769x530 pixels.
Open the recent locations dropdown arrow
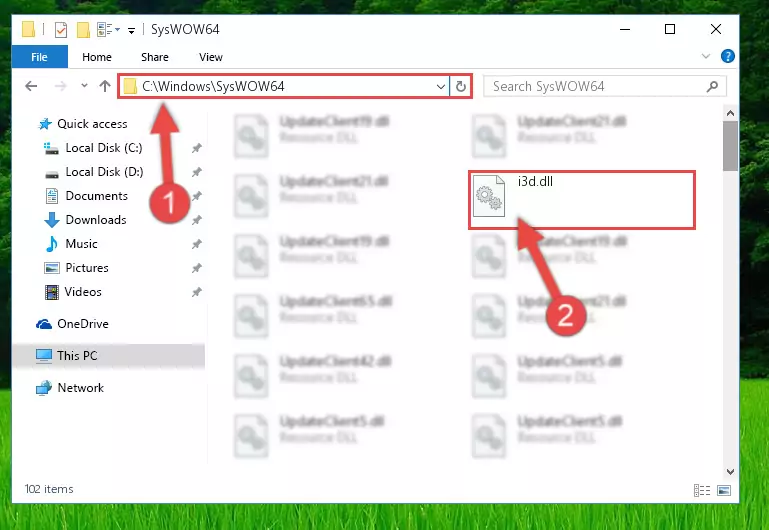point(84,86)
